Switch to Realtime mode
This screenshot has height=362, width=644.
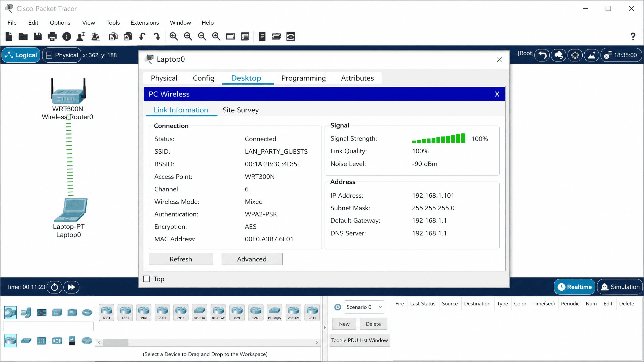[x=575, y=287]
